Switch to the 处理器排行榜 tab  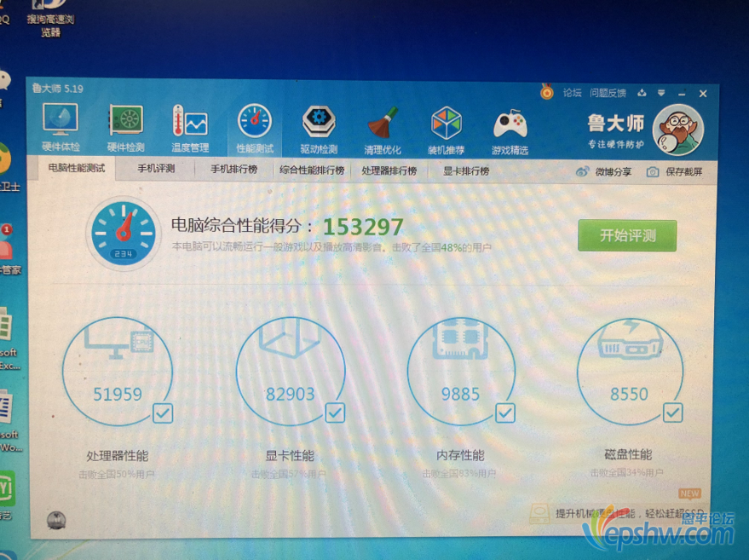pos(389,170)
